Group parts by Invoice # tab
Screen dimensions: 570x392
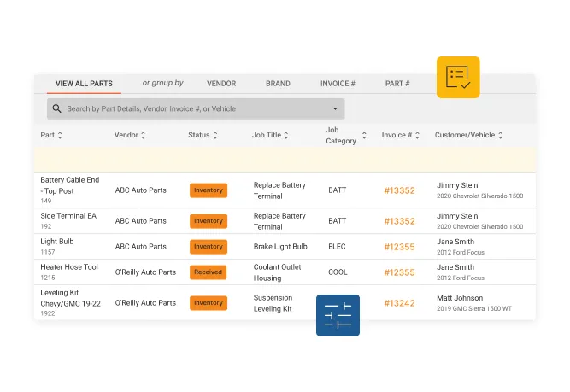[338, 84]
